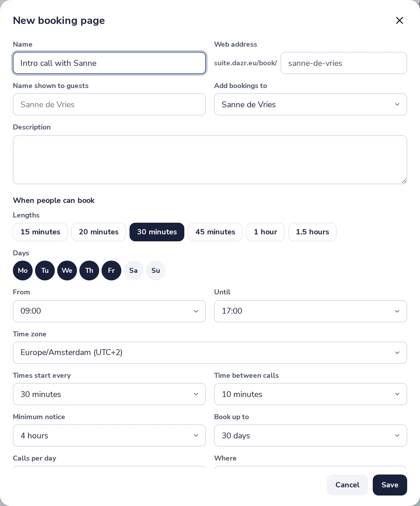Toggle Monday in the Days selector
Image resolution: width=420 pixels, height=506 pixels.
click(x=23, y=270)
